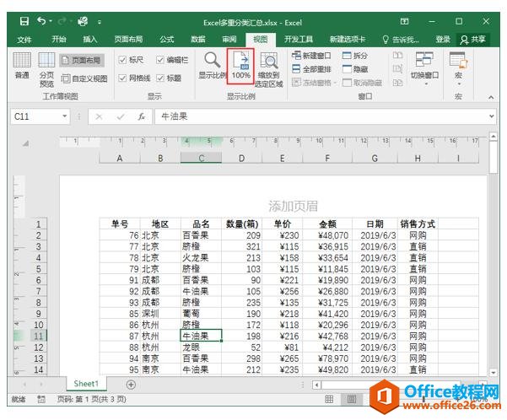This screenshot has height=420, width=507.
Task: Click the 登录 sign-in link
Action: (x=443, y=40)
